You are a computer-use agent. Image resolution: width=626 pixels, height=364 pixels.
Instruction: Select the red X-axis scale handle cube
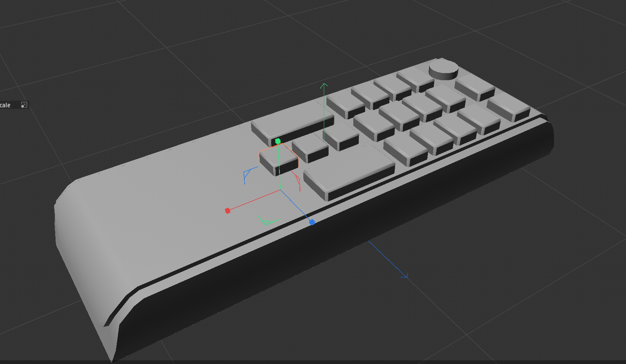227,210
